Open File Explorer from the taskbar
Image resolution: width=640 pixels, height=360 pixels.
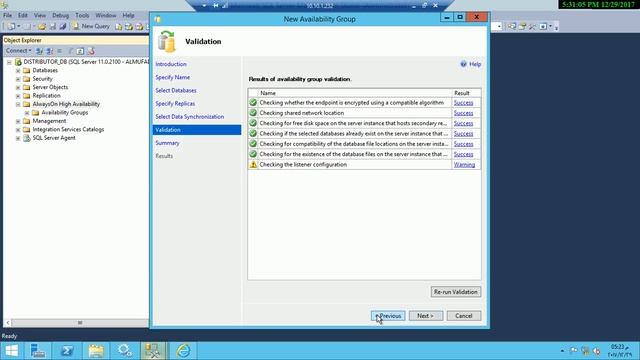pyautogui.click(x=96, y=351)
